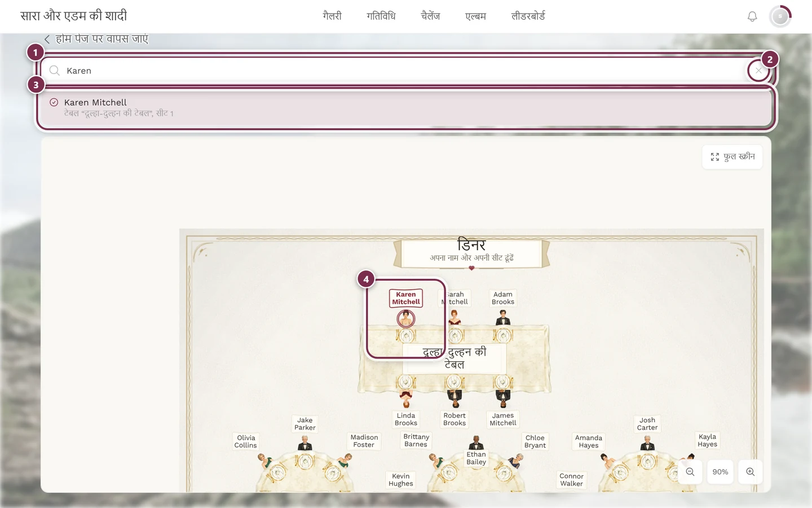The height and width of the screenshot is (508, 812).
Task: Enter फुल स्क्रीन mode
Action: click(x=732, y=157)
